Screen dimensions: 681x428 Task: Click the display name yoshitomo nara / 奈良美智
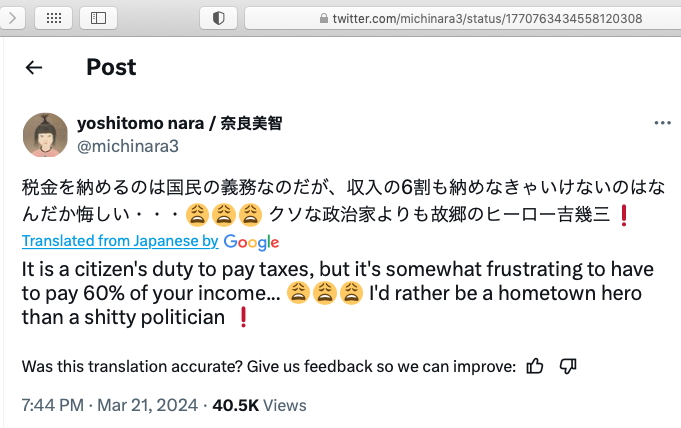coord(179,123)
